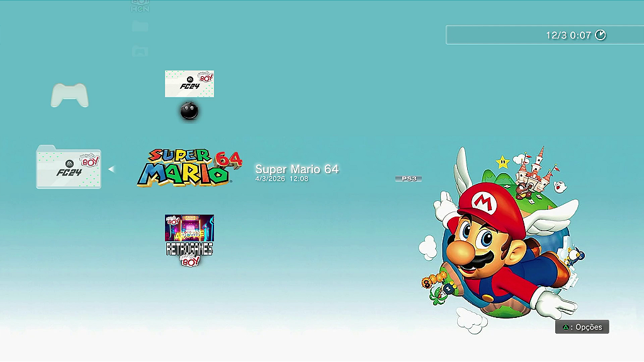Select the FC24 game thumbnail above
The height and width of the screenshot is (362, 644).
click(x=189, y=84)
